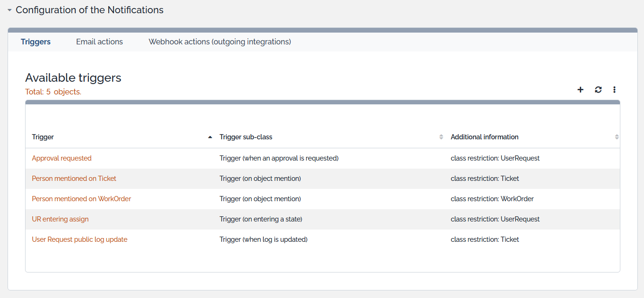Click the Additional information column header

(x=484, y=137)
